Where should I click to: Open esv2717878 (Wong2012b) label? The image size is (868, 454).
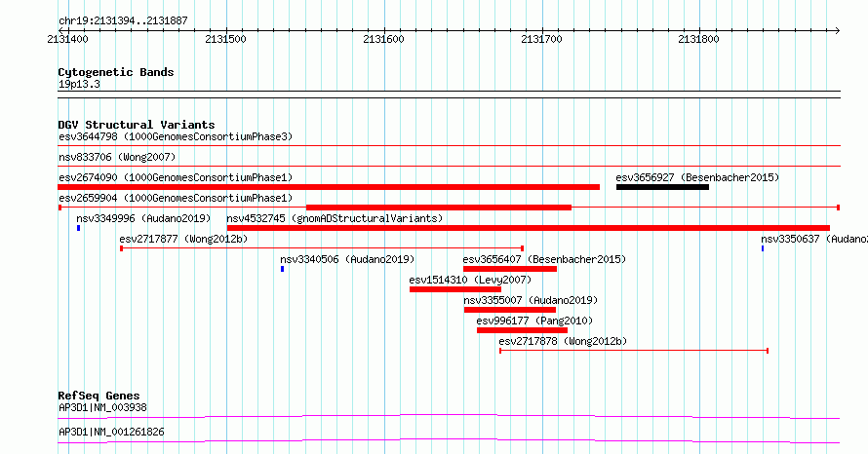click(563, 341)
